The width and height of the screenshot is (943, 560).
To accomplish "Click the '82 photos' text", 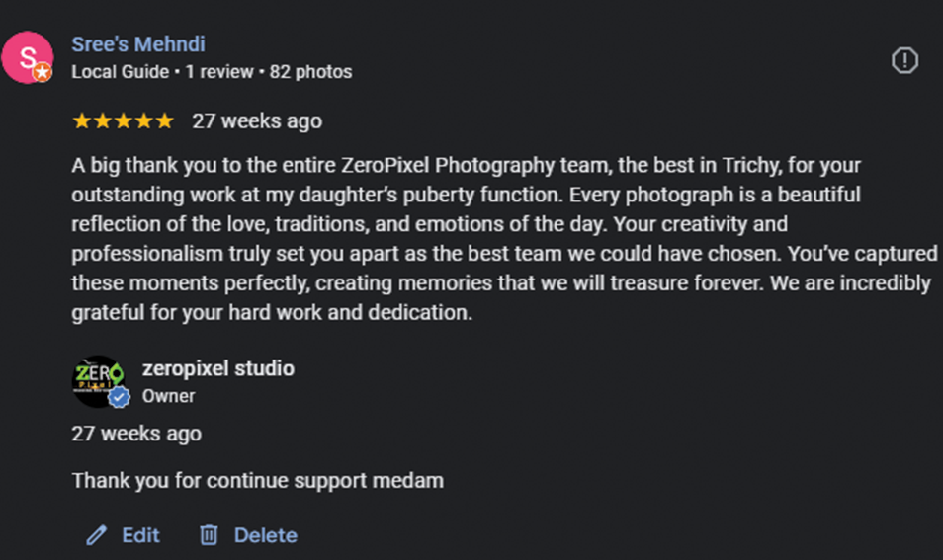I will click(311, 72).
